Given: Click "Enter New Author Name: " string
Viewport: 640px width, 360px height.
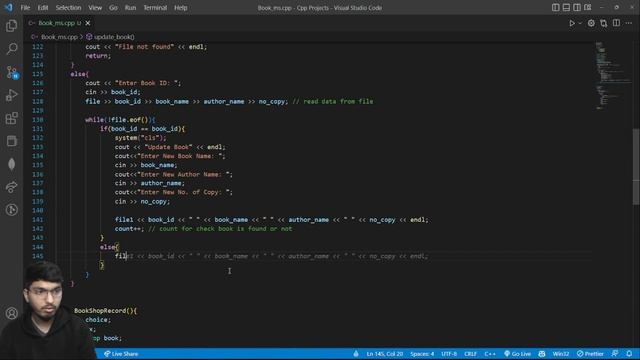Looking at the screenshot, I should 183,174.
